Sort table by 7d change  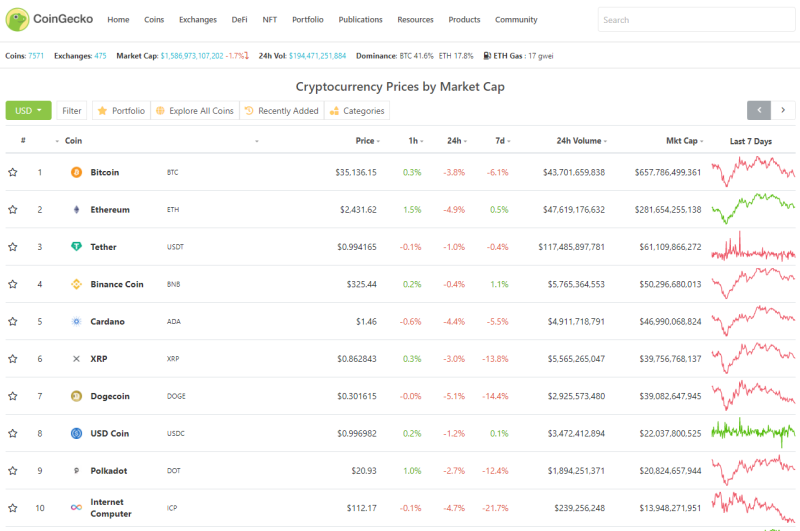[x=503, y=141]
